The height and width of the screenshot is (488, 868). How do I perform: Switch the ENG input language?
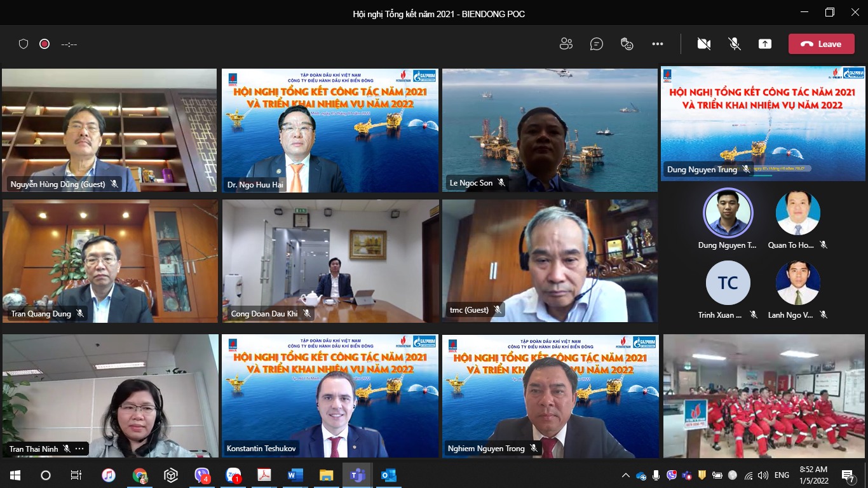782,475
